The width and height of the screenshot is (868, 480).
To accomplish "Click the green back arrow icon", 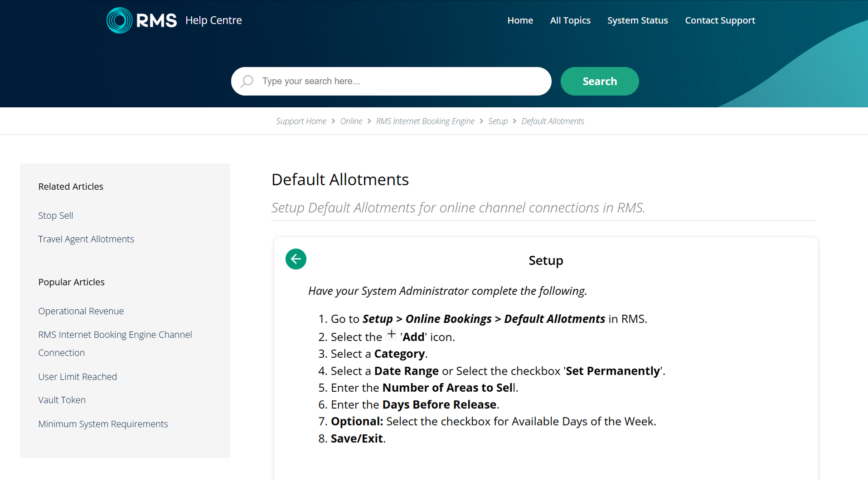I will pos(296,259).
